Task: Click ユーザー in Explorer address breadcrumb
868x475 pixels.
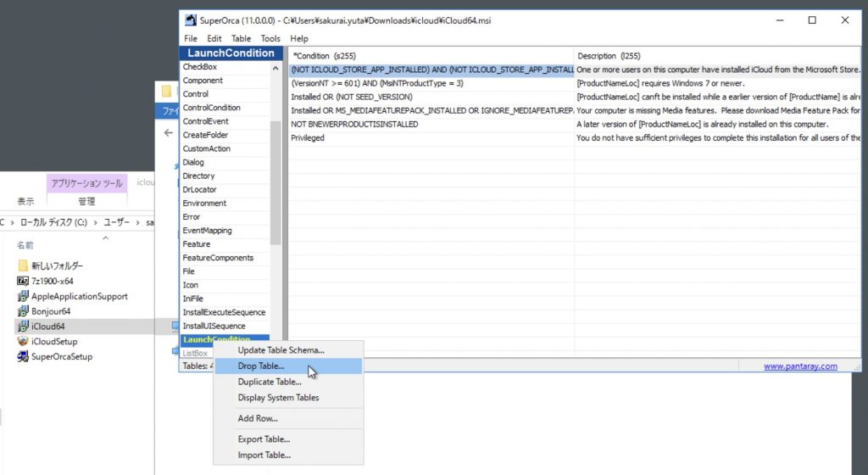Action: tap(116, 222)
